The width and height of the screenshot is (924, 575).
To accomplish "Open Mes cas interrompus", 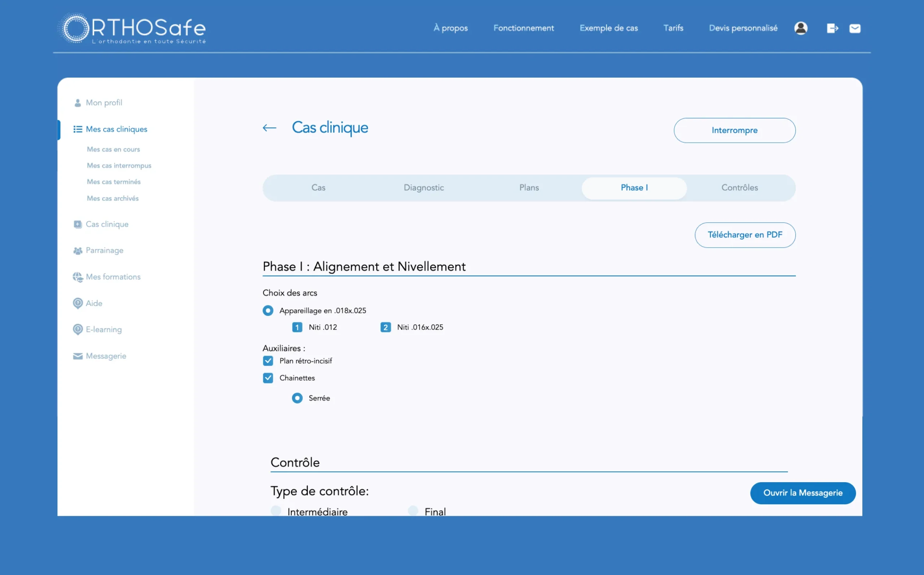I will point(119,165).
